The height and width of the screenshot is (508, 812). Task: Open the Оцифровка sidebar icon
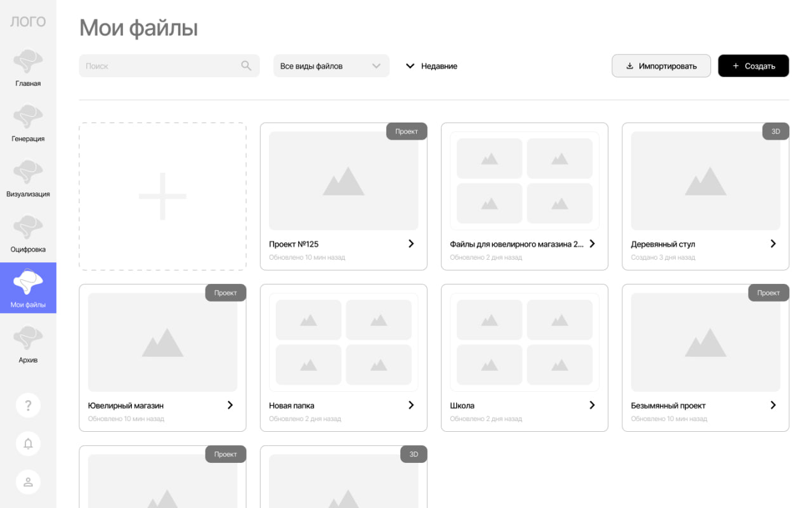click(28, 228)
